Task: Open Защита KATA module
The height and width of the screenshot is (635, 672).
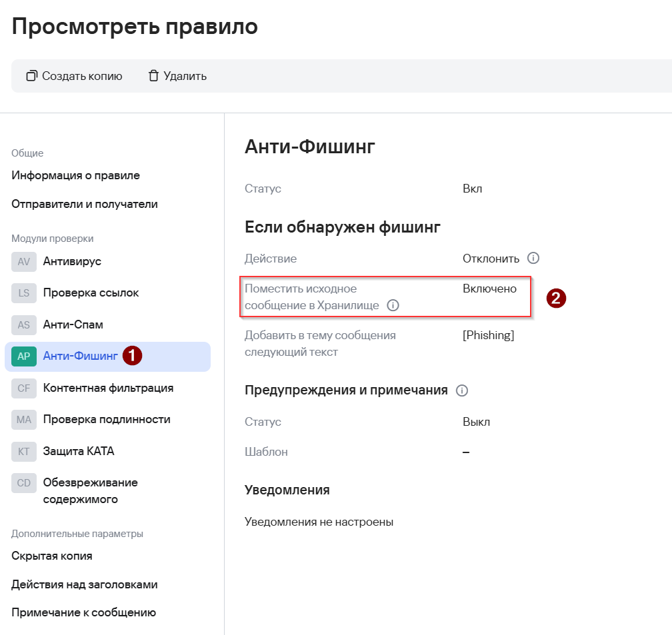Action: click(79, 450)
